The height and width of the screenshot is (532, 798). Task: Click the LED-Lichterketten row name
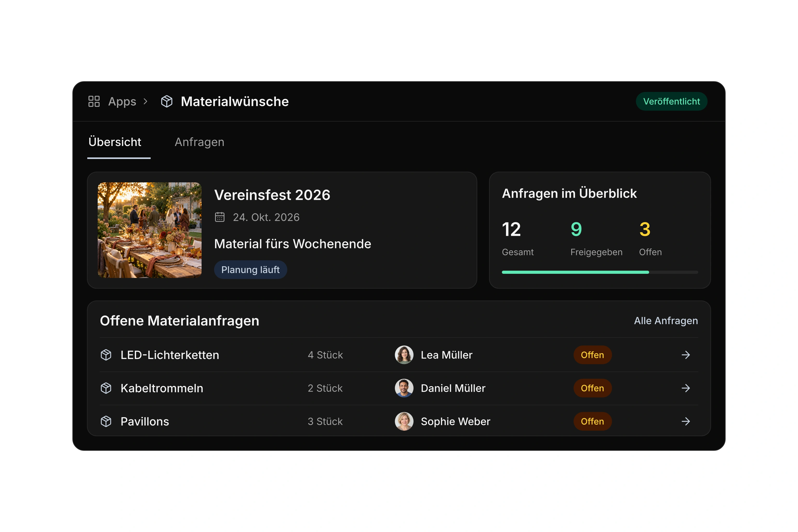pyautogui.click(x=170, y=355)
